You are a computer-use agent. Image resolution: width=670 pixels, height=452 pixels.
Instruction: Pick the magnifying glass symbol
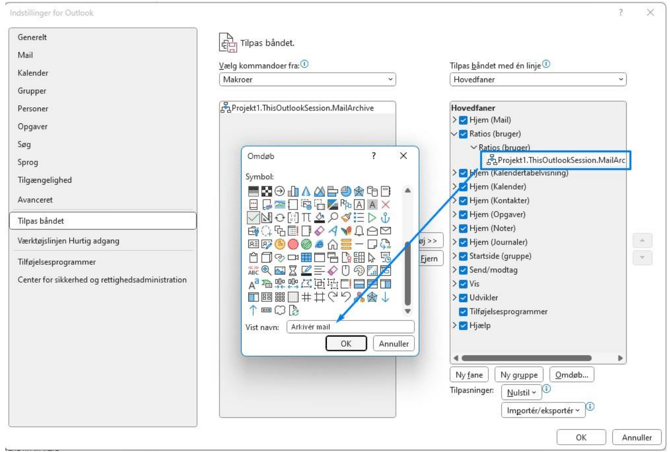coord(333,217)
